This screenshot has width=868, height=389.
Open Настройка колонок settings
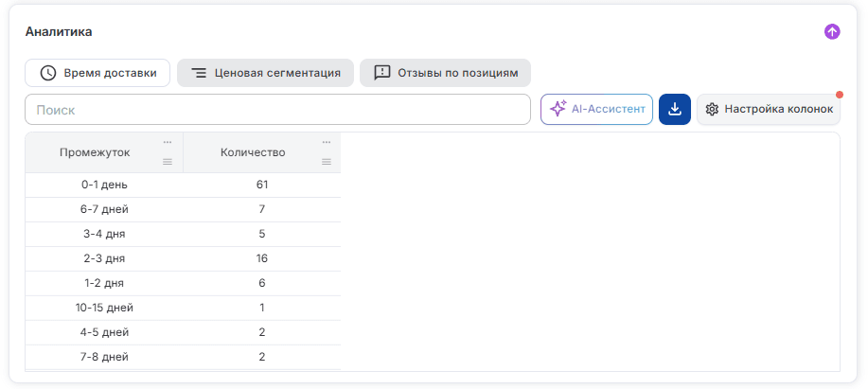[769, 110]
